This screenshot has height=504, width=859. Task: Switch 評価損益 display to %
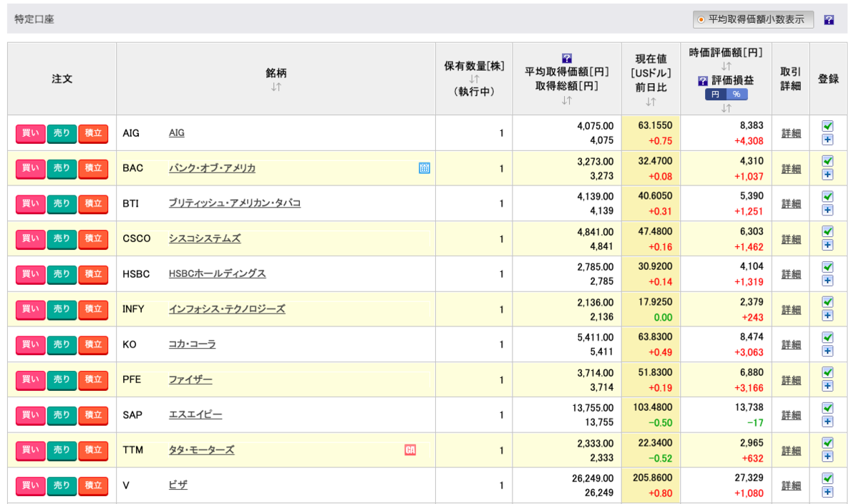(x=737, y=94)
